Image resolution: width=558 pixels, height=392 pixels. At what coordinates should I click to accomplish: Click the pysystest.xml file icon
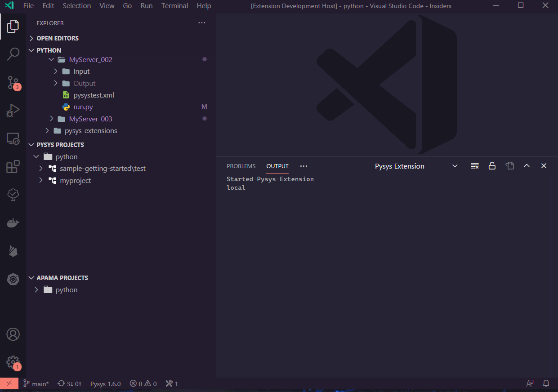tap(66, 95)
